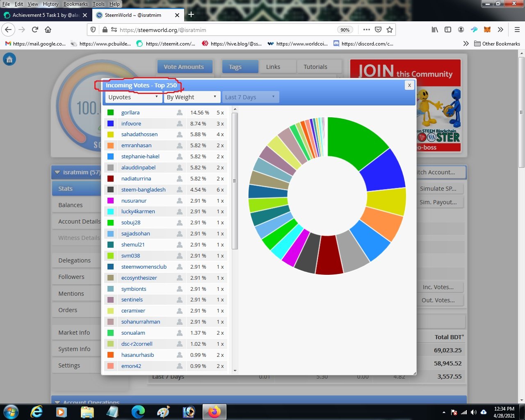The height and width of the screenshot is (420, 525).
Task: Click the volume speaker tray icon
Action: (x=474, y=412)
